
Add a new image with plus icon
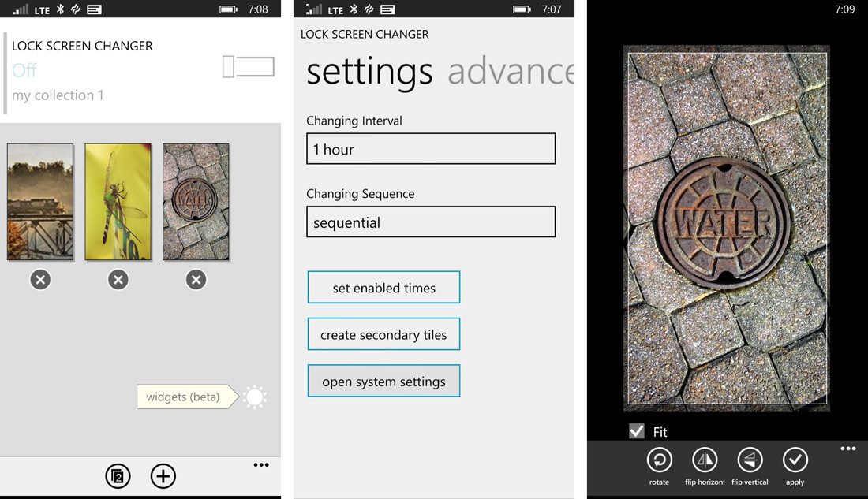coord(163,476)
